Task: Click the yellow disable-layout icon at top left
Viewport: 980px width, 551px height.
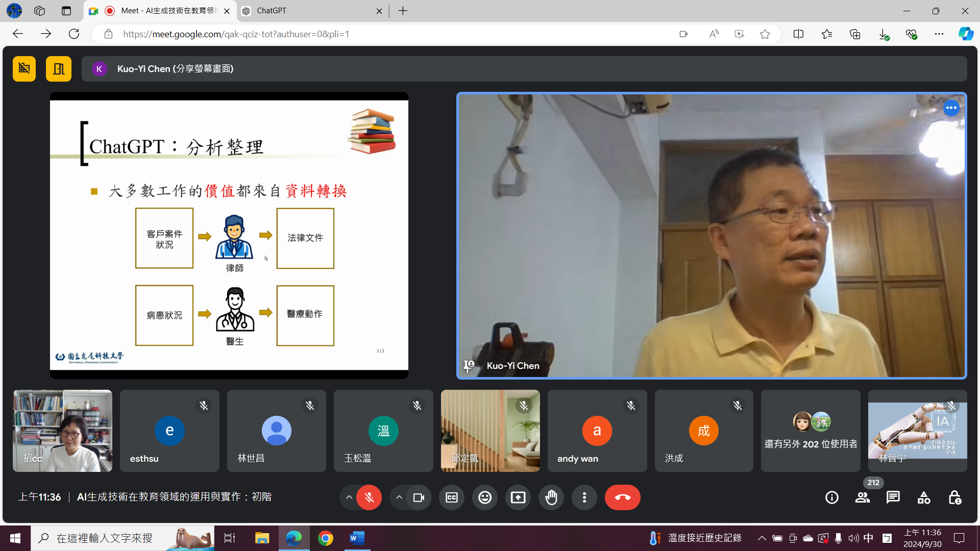Action: 24,69
